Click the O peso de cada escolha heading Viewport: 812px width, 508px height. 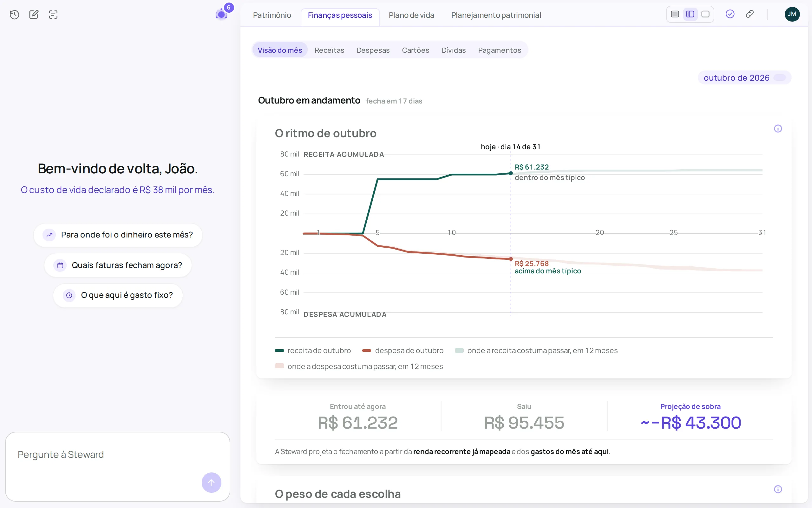click(337, 494)
